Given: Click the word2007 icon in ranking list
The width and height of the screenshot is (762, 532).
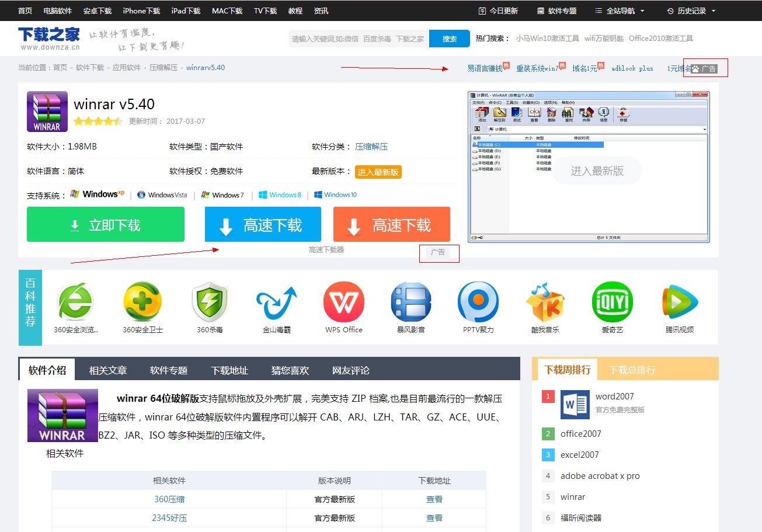Looking at the screenshot, I should (575, 405).
